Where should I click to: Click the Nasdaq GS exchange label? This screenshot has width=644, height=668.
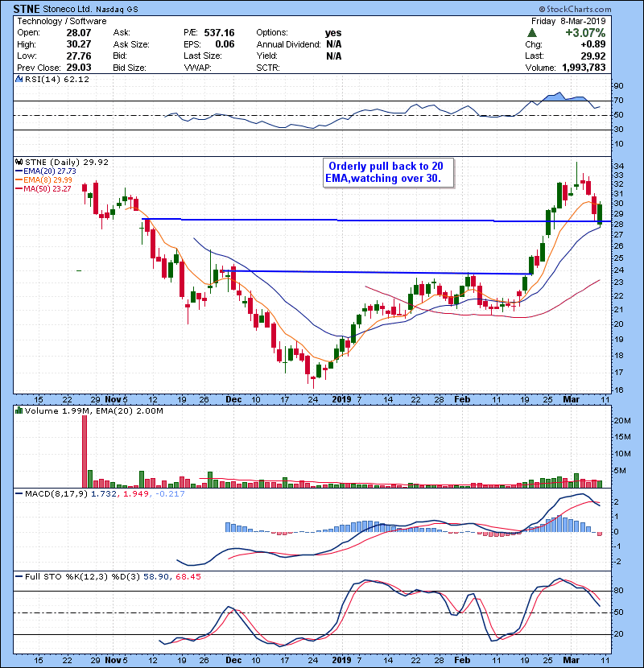117,10
